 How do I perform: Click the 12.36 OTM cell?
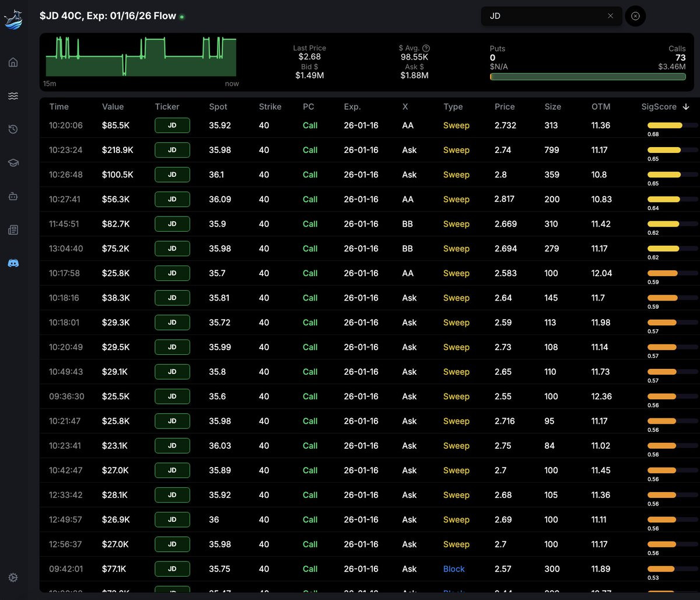tap(601, 396)
